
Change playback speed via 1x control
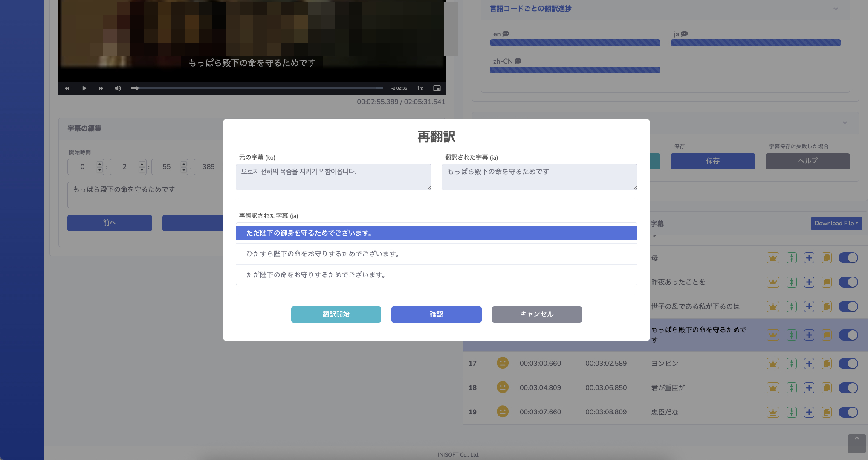[x=420, y=88]
